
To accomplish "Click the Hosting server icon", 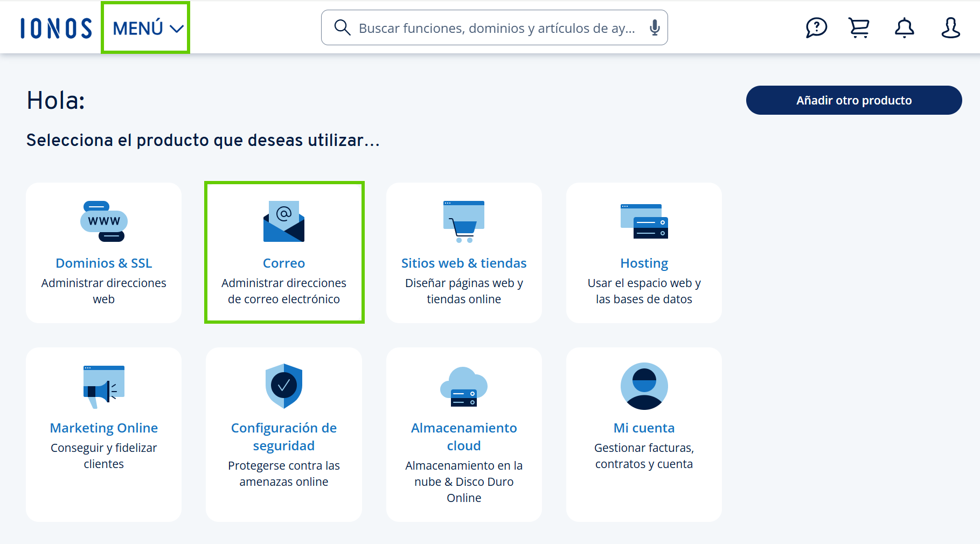I will pos(644,221).
